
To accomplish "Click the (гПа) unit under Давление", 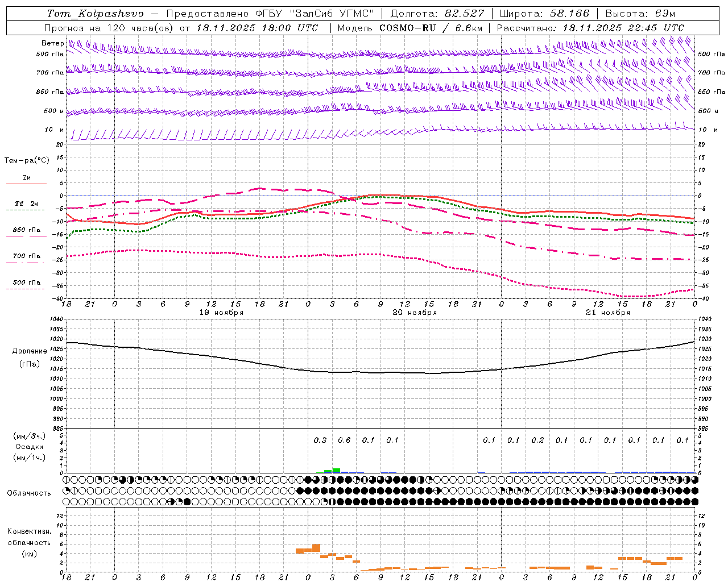I will [30, 364].
